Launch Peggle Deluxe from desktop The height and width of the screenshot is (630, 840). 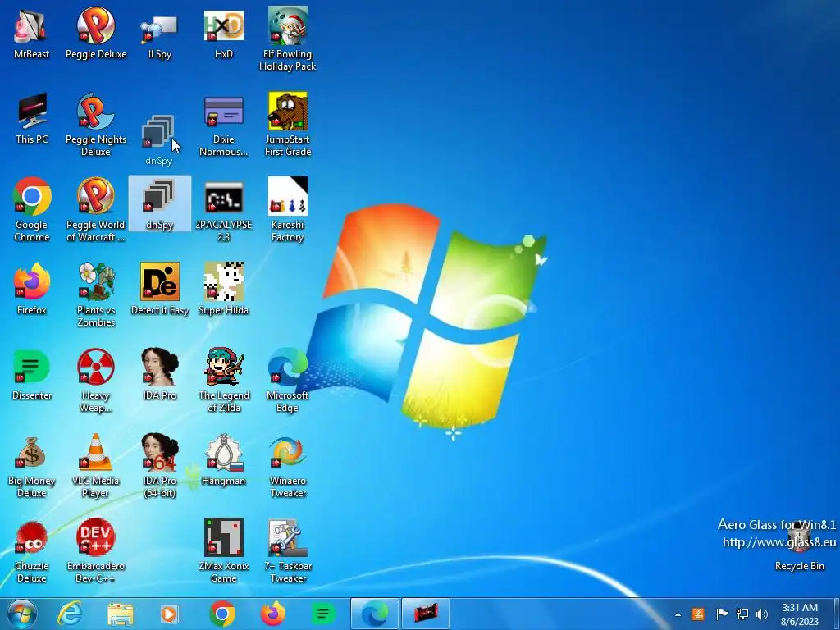click(96, 34)
